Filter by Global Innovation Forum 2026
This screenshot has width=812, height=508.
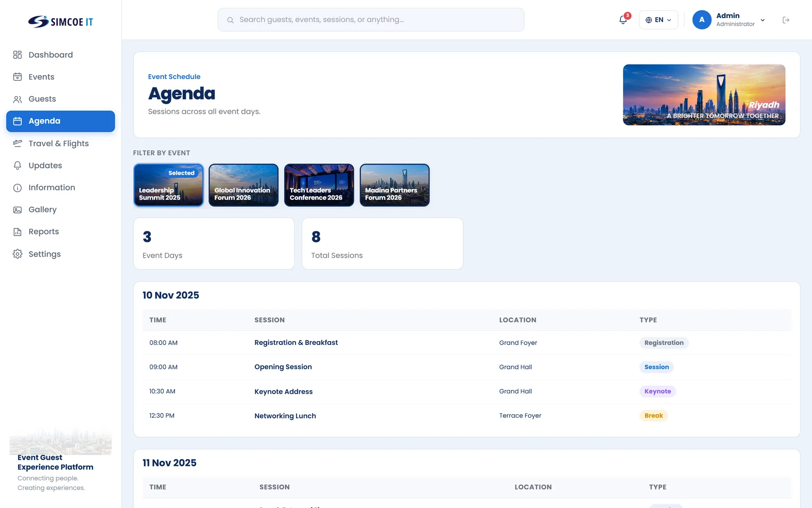click(244, 185)
